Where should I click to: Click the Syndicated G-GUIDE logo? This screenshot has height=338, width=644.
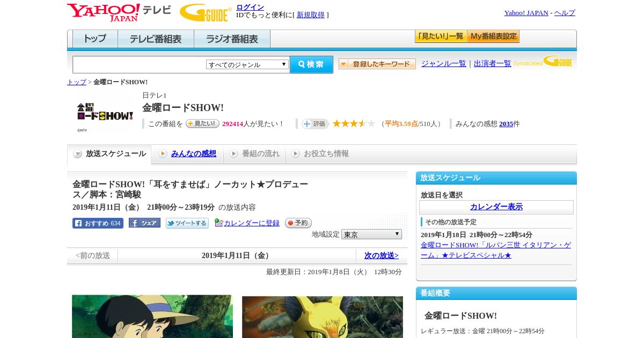[x=543, y=61]
